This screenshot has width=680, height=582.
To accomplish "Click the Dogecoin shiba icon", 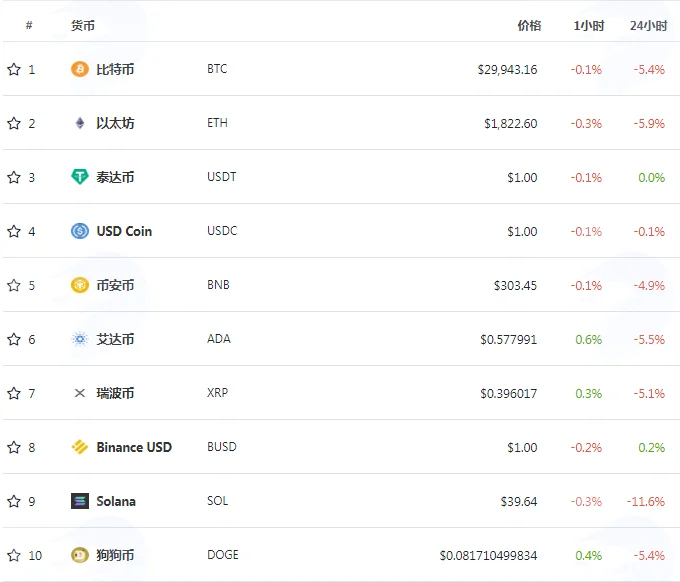I will (x=80, y=555).
